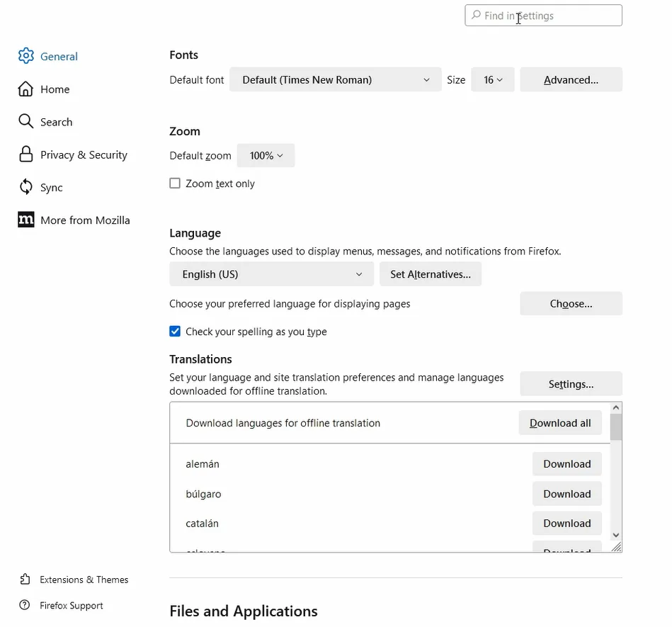Click the 'Default font' label
The height and width of the screenshot is (627, 672).
(x=197, y=80)
